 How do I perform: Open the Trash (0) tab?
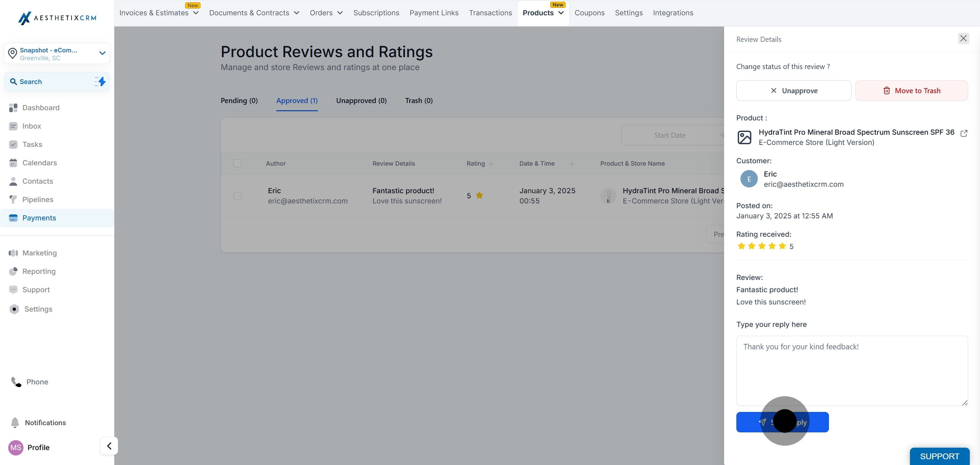point(419,100)
